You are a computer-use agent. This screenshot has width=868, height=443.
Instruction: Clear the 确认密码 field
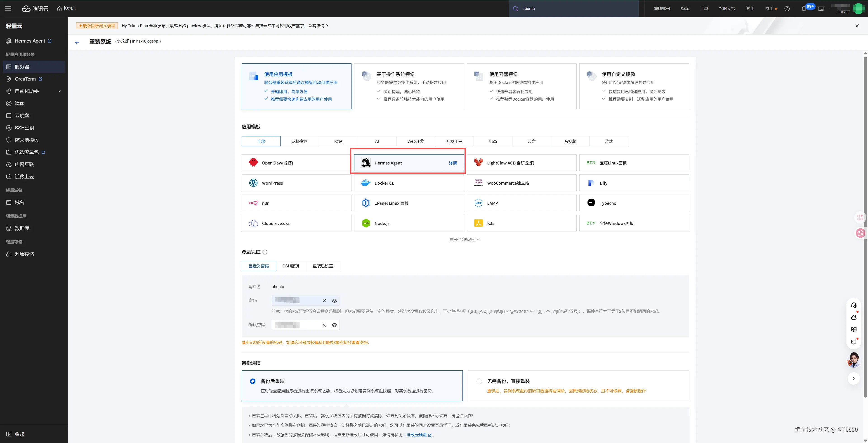324,325
